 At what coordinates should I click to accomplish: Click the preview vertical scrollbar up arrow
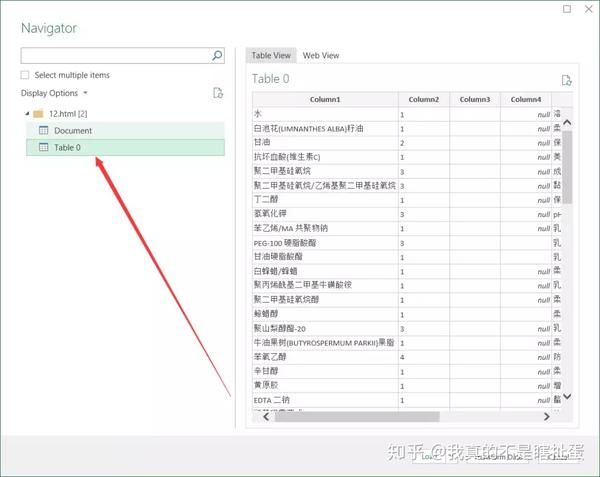[567, 122]
